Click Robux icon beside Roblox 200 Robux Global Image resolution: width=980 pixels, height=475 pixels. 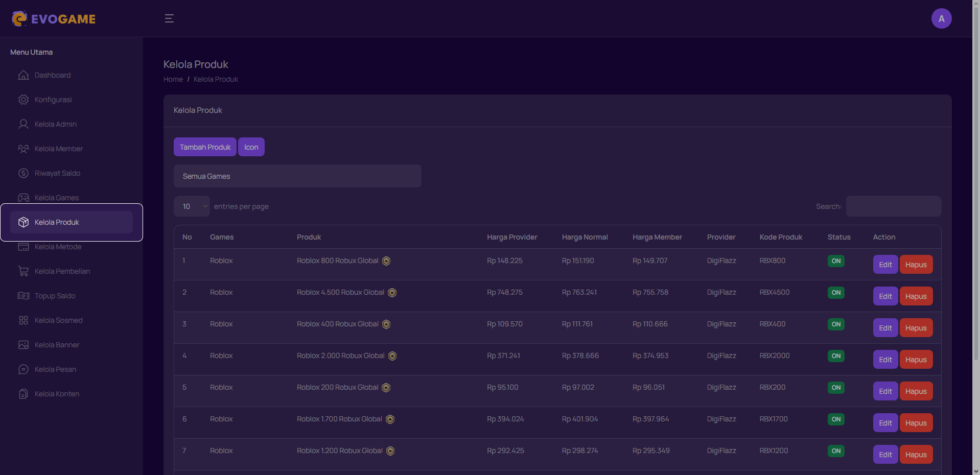point(386,388)
